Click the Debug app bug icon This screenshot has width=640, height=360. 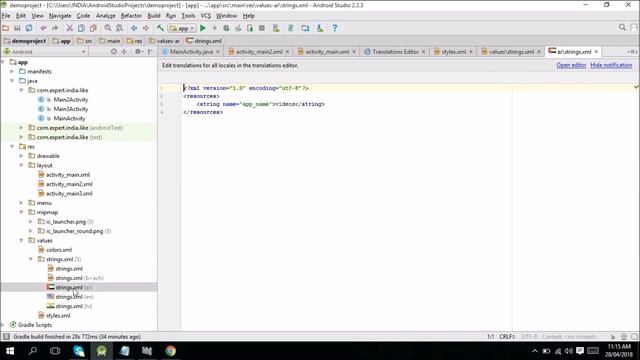(x=226, y=28)
